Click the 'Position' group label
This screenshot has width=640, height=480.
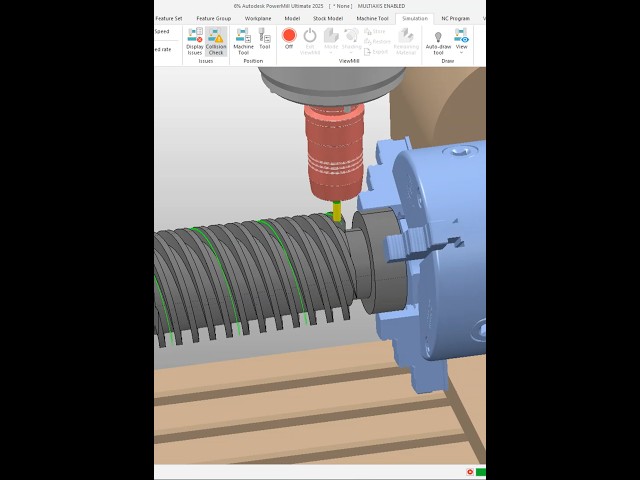coord(253,61)
